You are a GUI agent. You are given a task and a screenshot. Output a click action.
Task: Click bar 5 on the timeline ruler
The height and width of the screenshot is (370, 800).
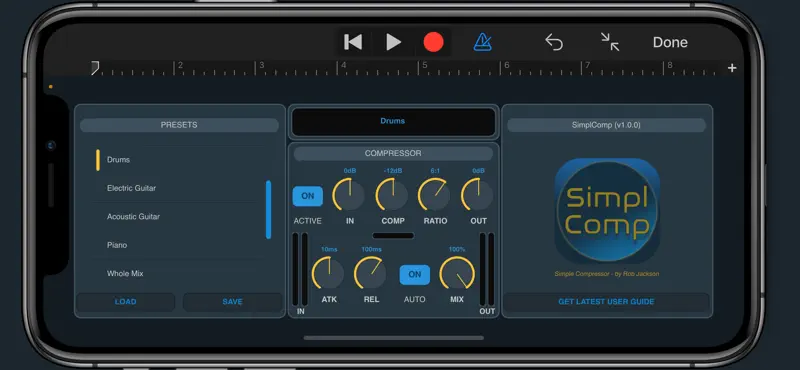[x=422, y=67]
